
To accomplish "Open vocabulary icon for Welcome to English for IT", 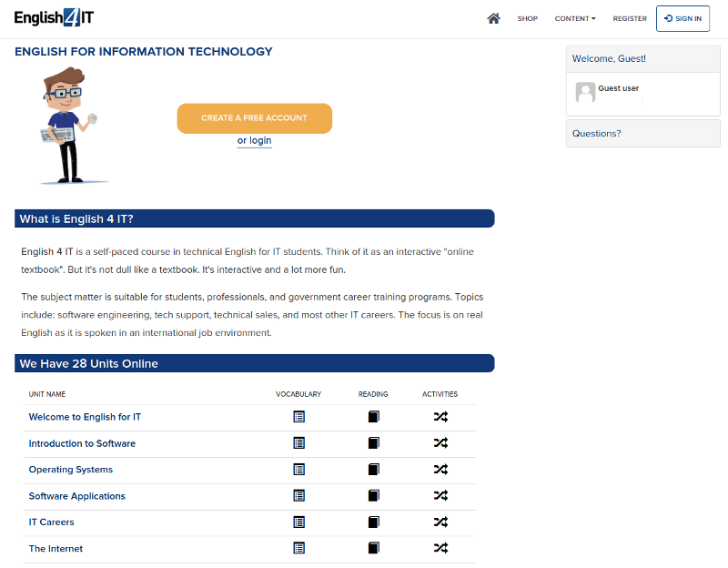I will 299,417.
